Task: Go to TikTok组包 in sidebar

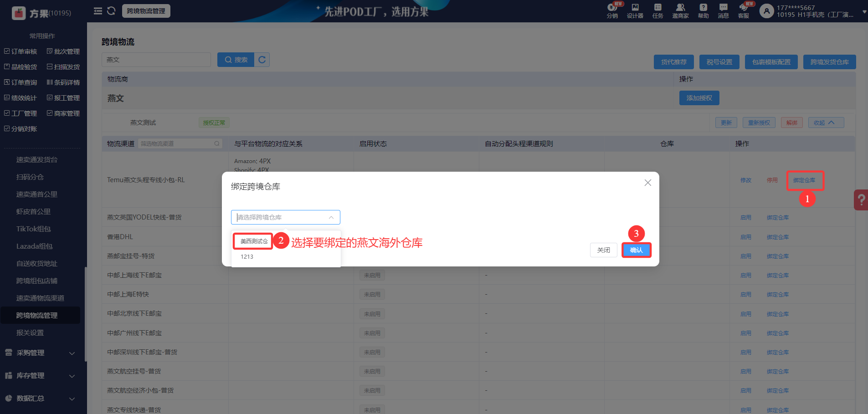Action: click(33, 229)
